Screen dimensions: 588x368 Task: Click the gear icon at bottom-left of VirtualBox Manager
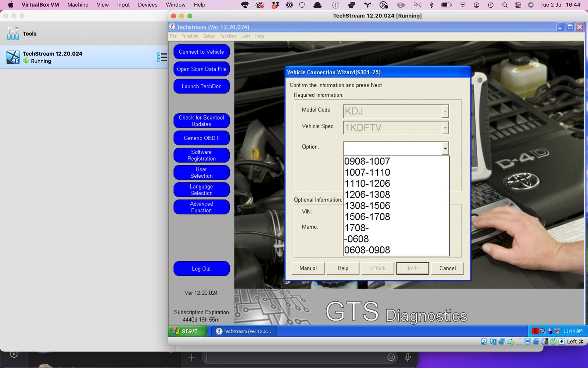click(x=14, y=354)
